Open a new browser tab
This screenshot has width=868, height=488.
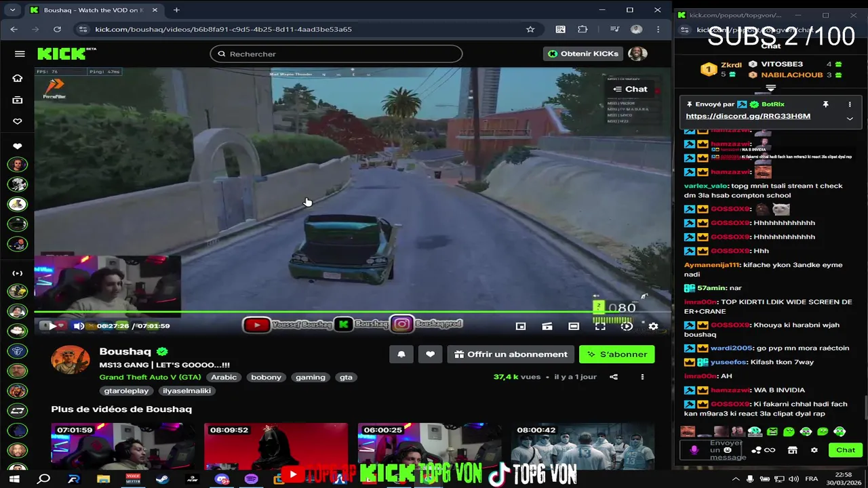tap(176, 10)
